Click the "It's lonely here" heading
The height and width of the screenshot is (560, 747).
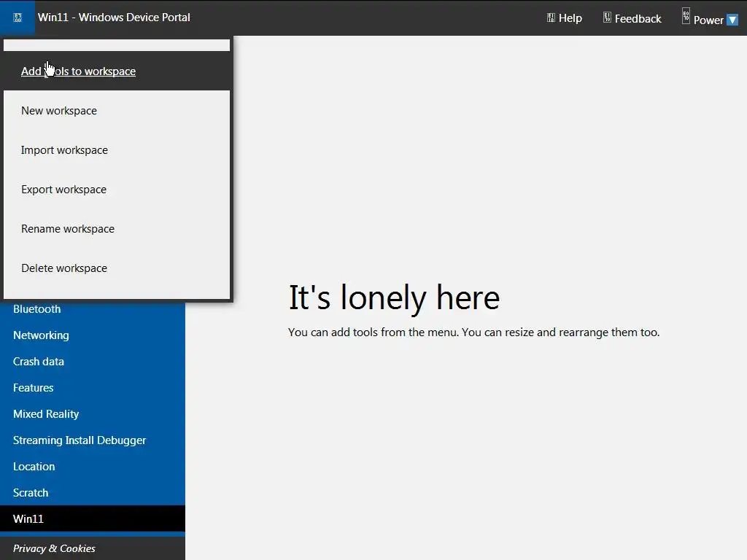coord(395,298)
